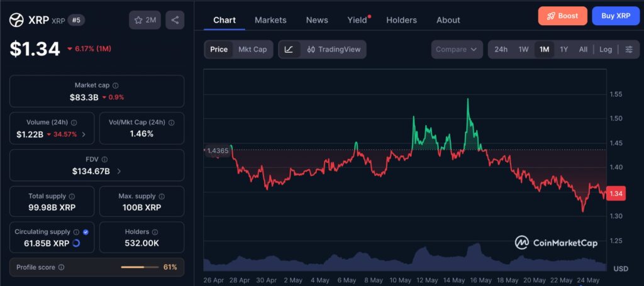The image size is (644, 286).
Task: Show Total supply info icon
Action: (72, 196)
